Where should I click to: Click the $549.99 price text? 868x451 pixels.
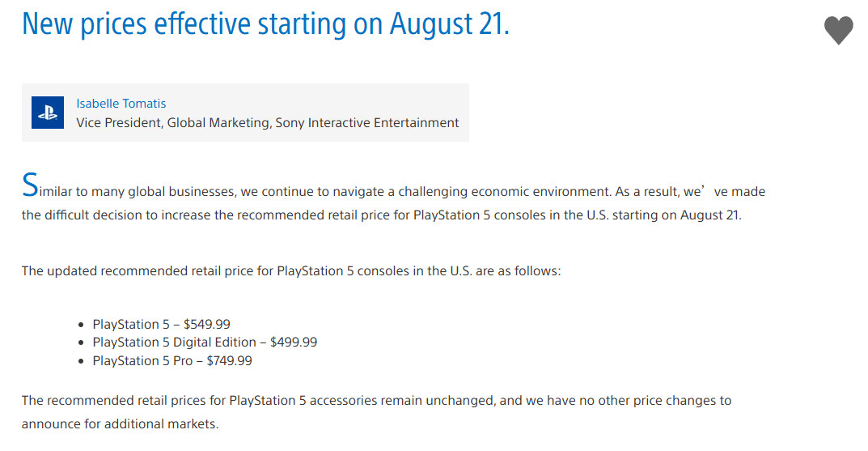(207, 324)
